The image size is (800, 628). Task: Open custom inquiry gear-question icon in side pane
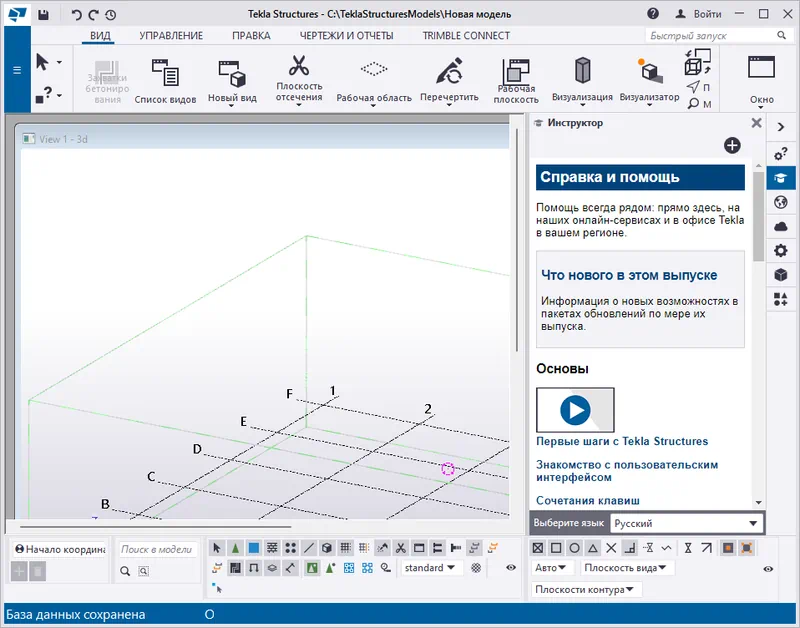click(x=781, y=154)
